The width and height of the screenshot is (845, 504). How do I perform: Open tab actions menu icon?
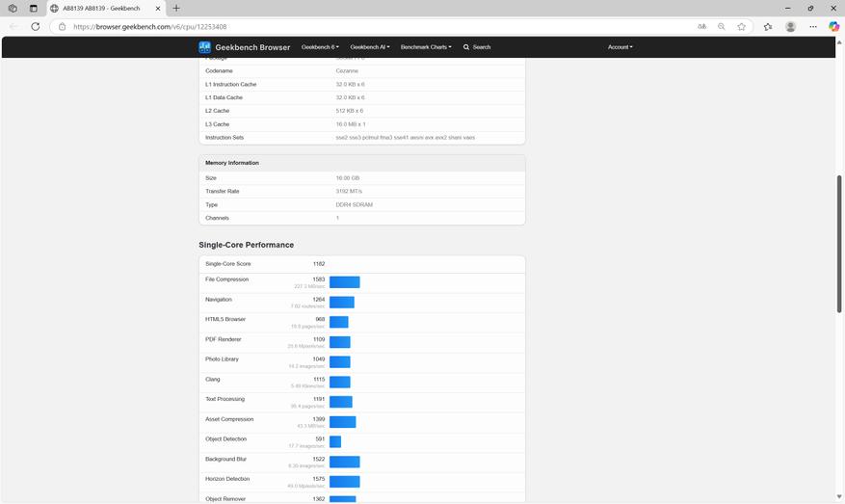pos(34,8)
